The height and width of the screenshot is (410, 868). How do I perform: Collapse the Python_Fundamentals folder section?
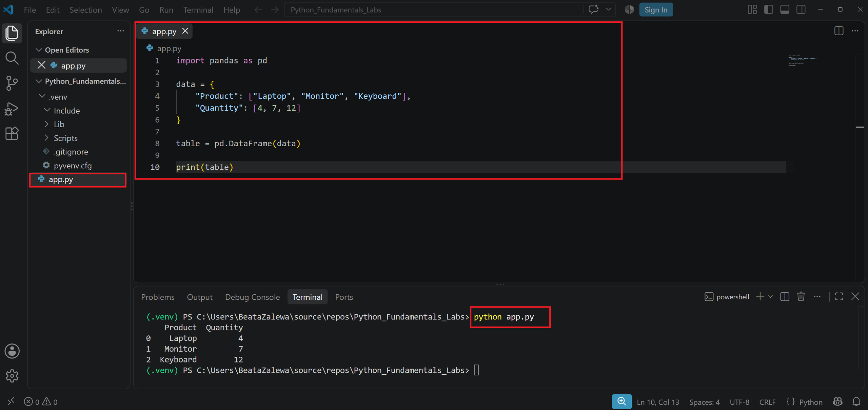point(39,81)
